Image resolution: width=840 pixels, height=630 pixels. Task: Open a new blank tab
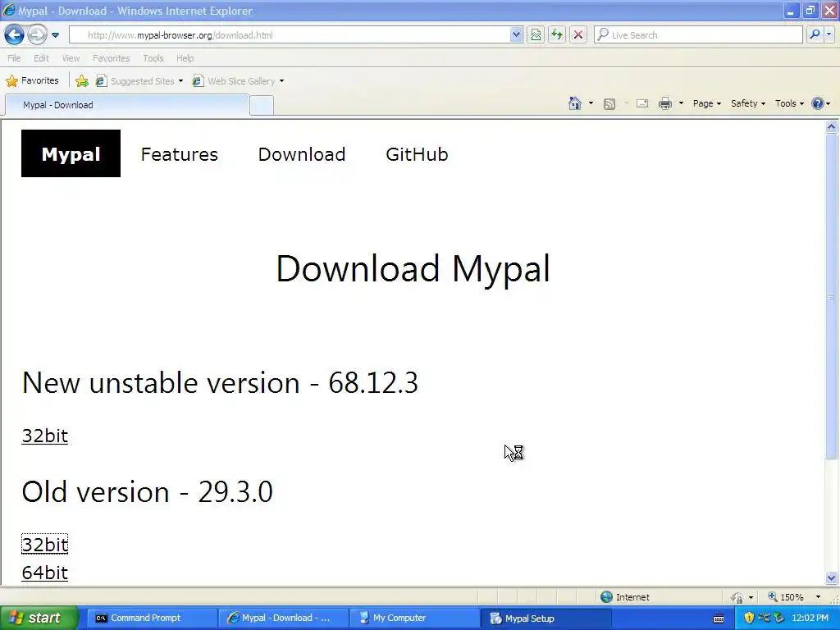point(262,106)
